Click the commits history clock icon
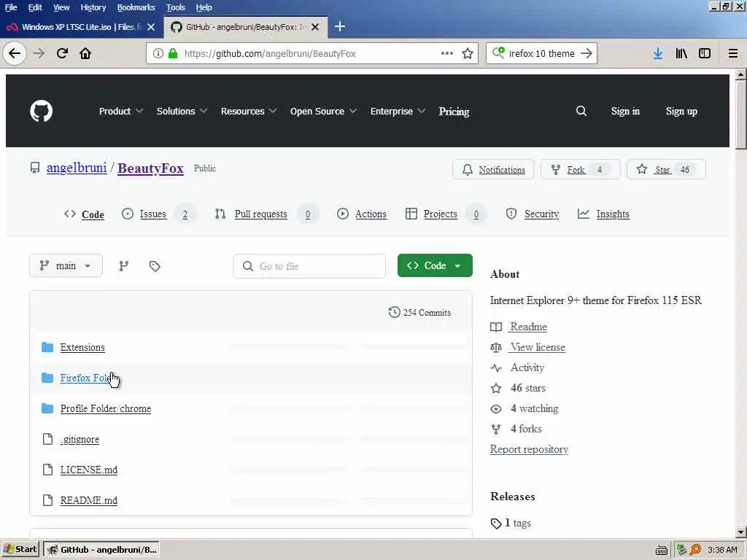The height and width of the screenshot is (560, 747). click(394, 312)
